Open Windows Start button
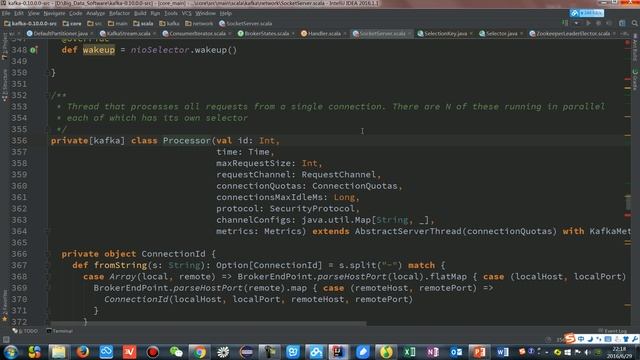 tap(11, 352)
